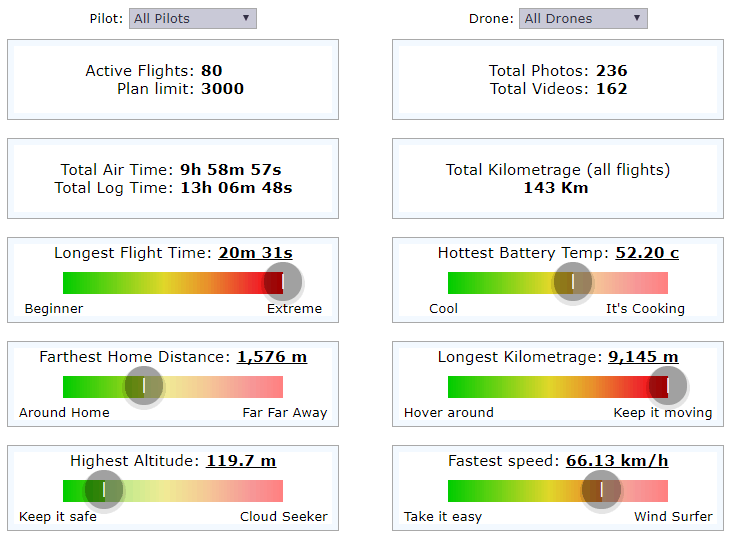This screenshot has width=733, height=539.
Task: Click the Total Air Time value
Action: pos(231,170)
